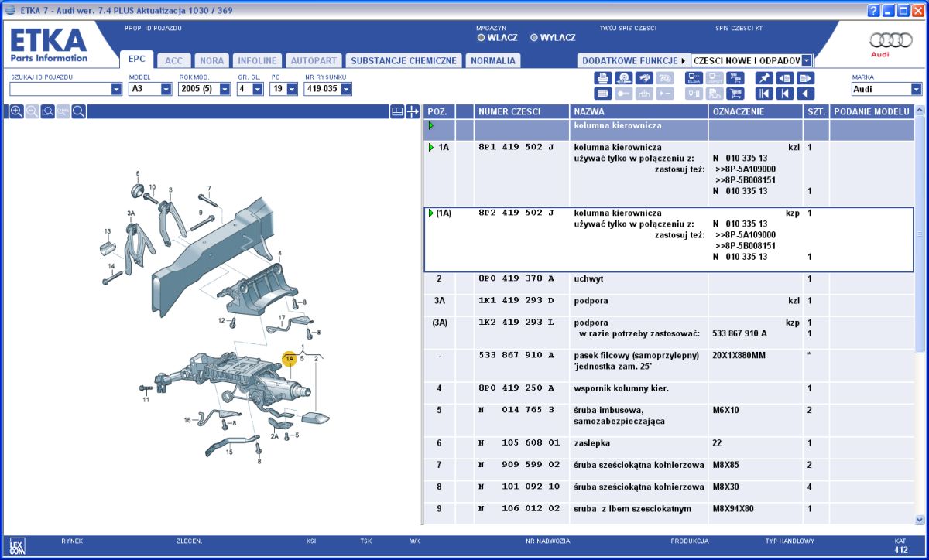Click the green arrow on row 1A
The image size is (929, 560).
(x=431, y=147)
